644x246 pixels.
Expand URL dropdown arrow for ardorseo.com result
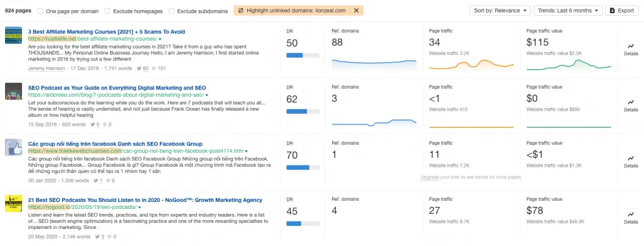(x=206, y=96)
